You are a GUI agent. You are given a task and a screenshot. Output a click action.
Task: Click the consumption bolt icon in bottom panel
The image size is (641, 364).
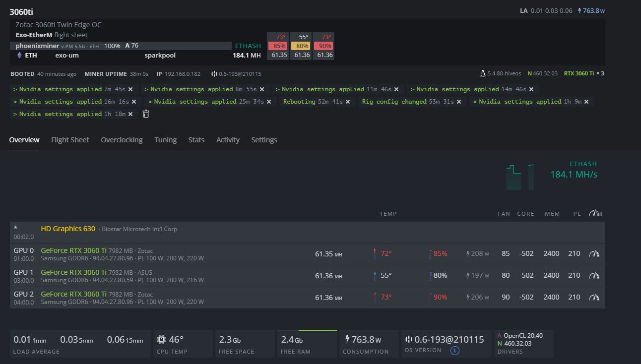(347, 340)
